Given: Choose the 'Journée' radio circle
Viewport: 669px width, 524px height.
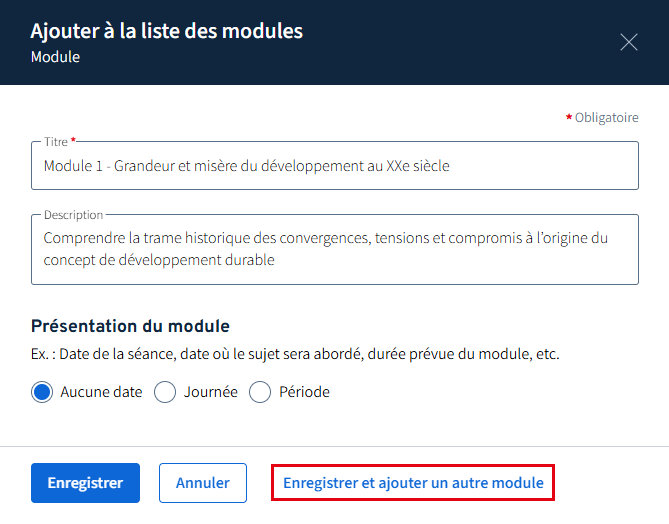Looking at the screenshot, I should coord(165,392).
